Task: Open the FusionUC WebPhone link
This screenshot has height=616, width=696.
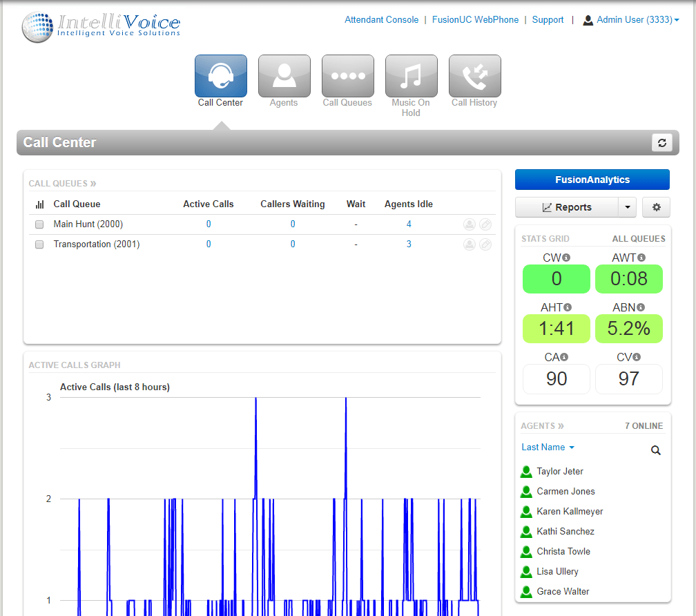Action: pos(475,20)
